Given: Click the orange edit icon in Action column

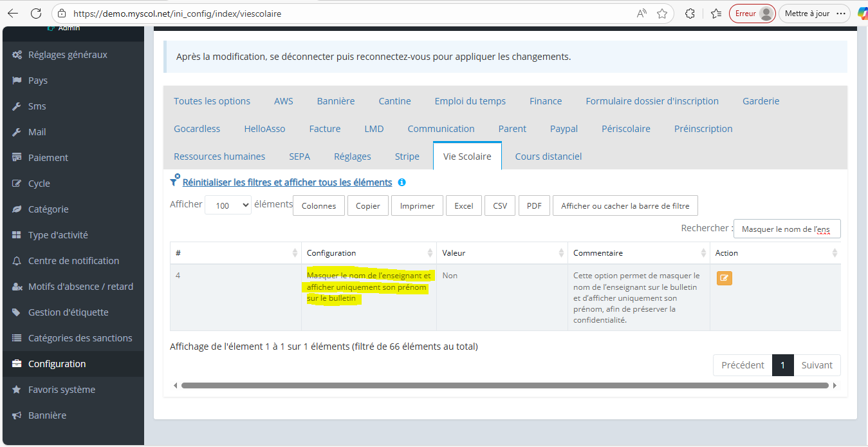Looking at the screenshot, I should click(x=725, y=278).
